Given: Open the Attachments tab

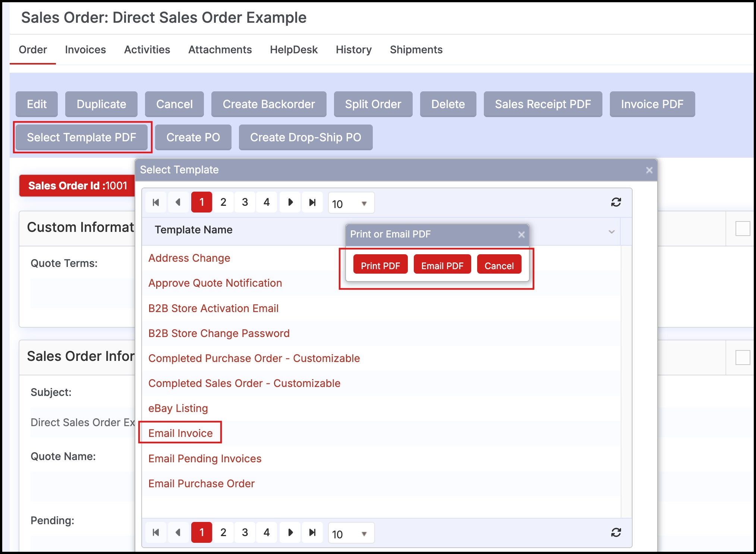Looking at the screenshot, I should tap(220, 50).
